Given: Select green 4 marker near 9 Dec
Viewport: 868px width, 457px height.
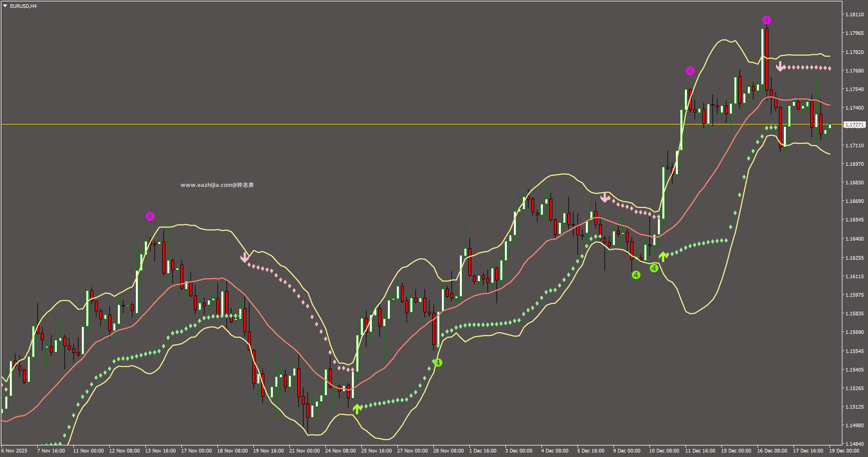Looking at the screenshot, I should point(636,275).
